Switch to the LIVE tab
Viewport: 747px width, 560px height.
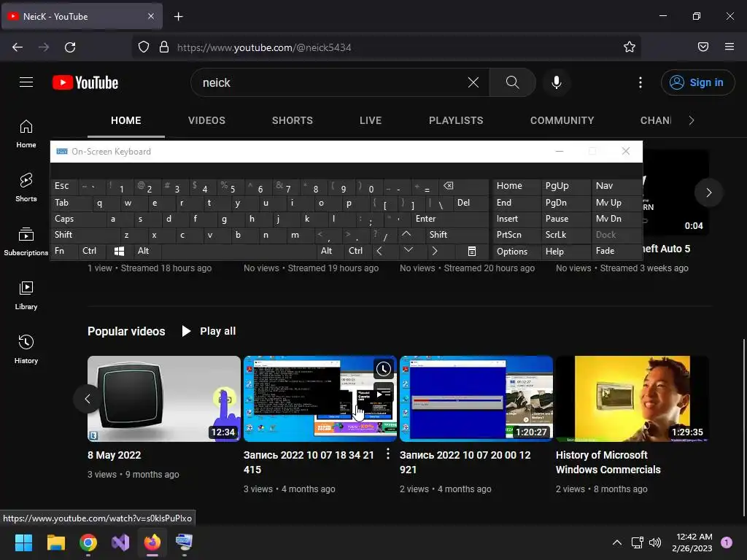pos(371,120)
